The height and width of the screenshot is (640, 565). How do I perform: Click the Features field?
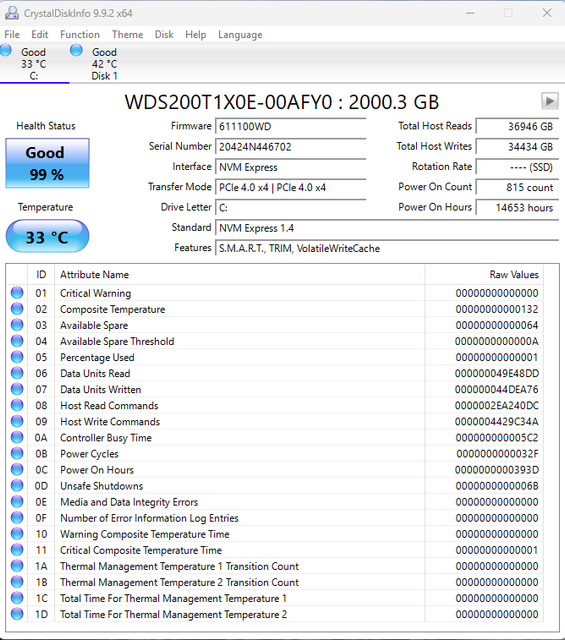(387, 249)
